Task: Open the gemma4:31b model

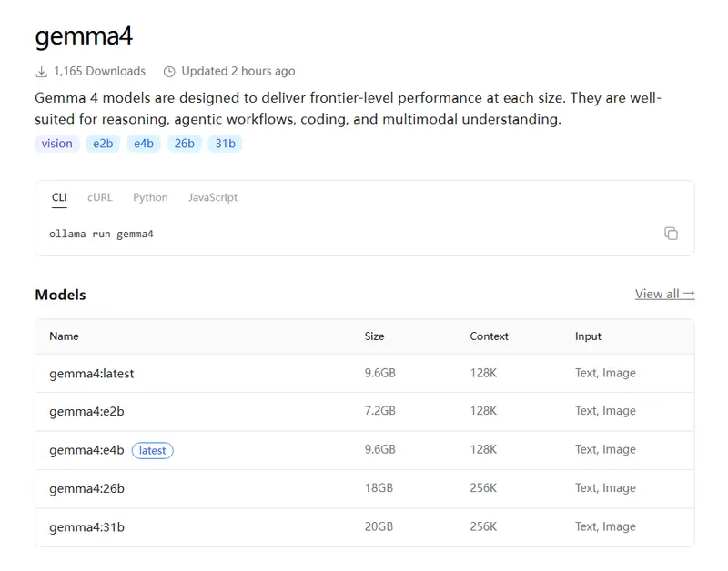Action: (86, 527)
